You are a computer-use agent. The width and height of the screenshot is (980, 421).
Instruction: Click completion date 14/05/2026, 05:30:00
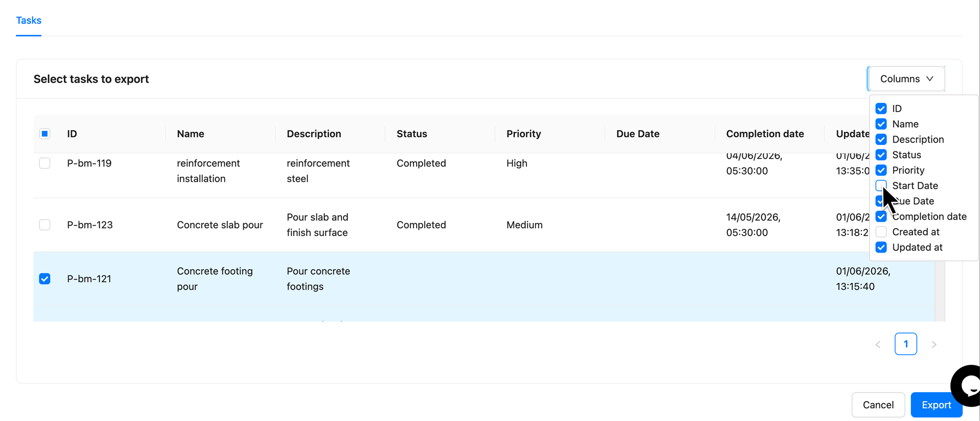pyautogui.click(x=753, y=225)
